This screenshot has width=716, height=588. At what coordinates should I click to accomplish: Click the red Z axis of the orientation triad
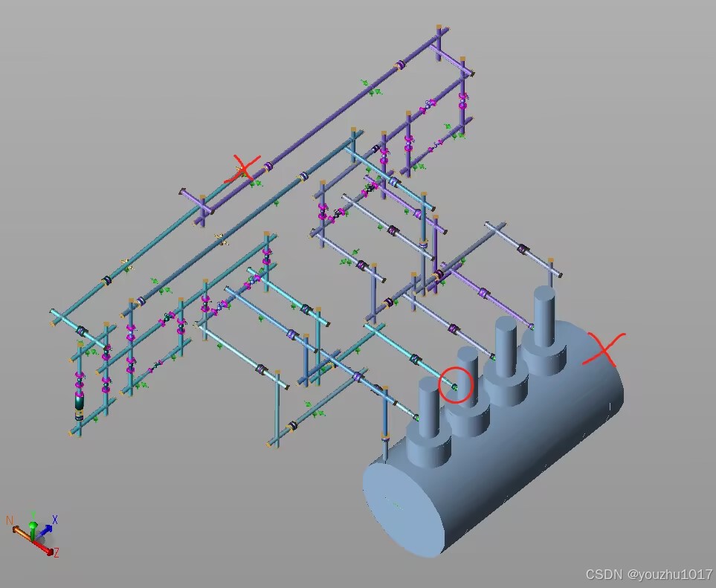coord(45,548)
